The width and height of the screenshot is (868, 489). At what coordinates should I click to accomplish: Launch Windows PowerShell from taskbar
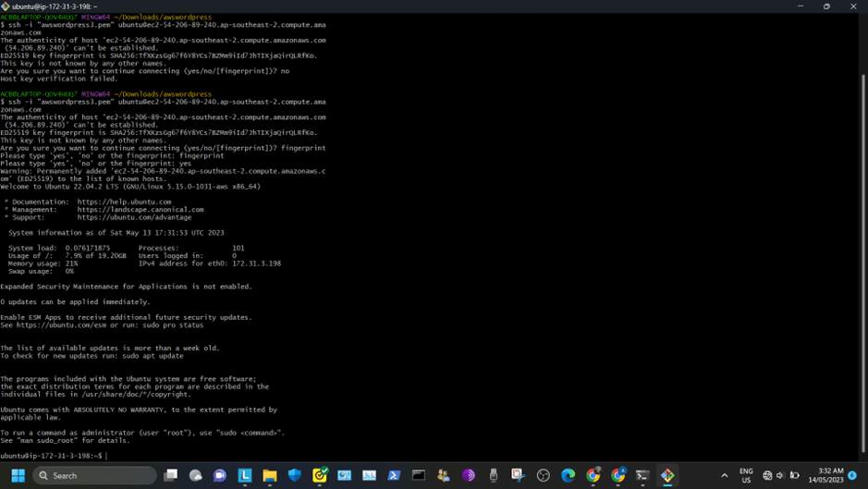394,475
